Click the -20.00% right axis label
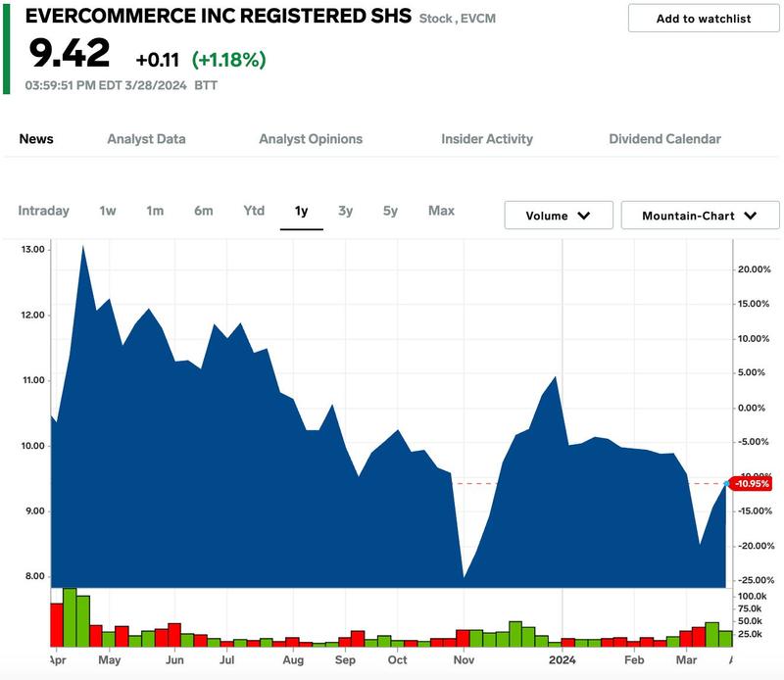This screenshot has height=680, width=784. (x=756, y=546)
